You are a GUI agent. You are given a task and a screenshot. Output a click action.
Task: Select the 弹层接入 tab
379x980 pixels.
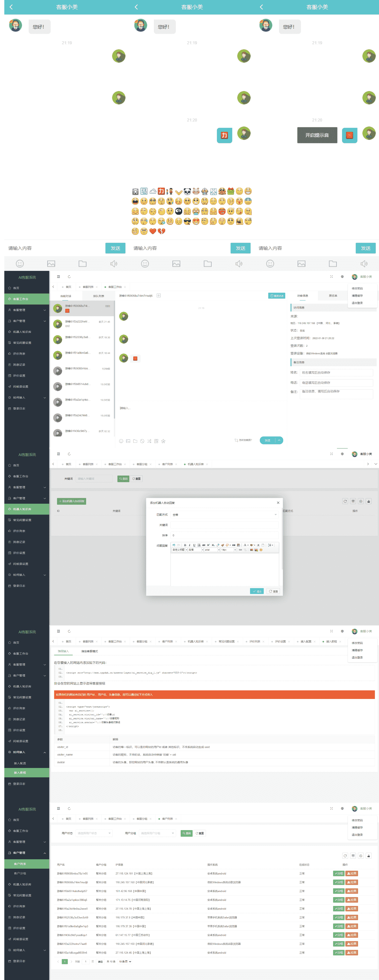63,651
